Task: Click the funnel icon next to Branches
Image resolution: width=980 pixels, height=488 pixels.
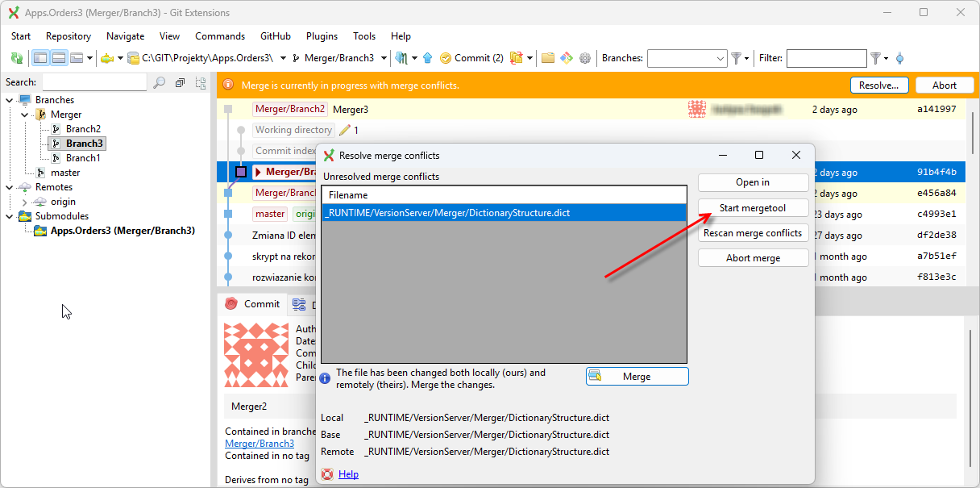Action: tap(736, 58)
